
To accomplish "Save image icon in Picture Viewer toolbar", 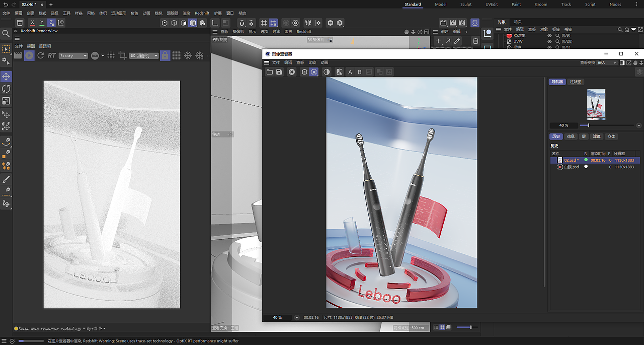I will click(279, 72).
